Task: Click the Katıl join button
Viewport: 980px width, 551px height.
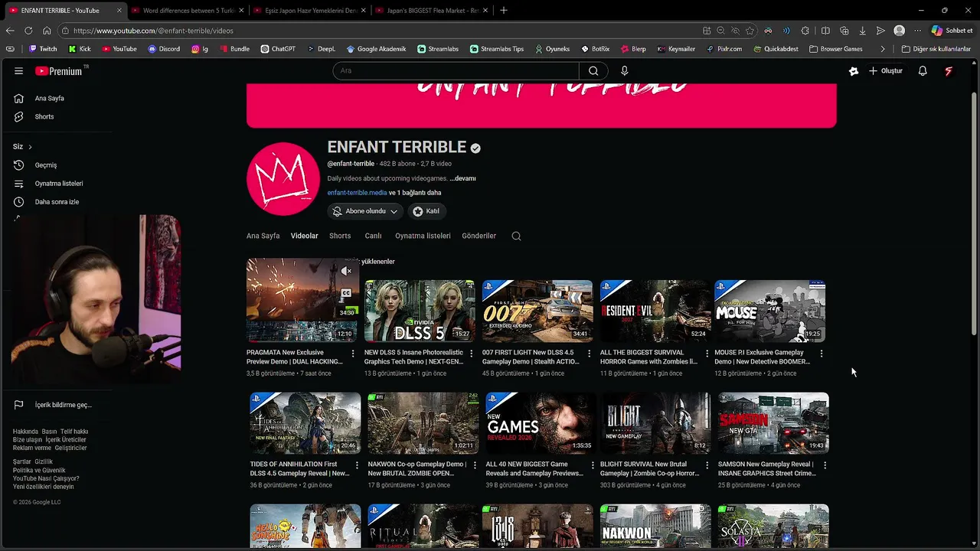Action: point(426,211)
